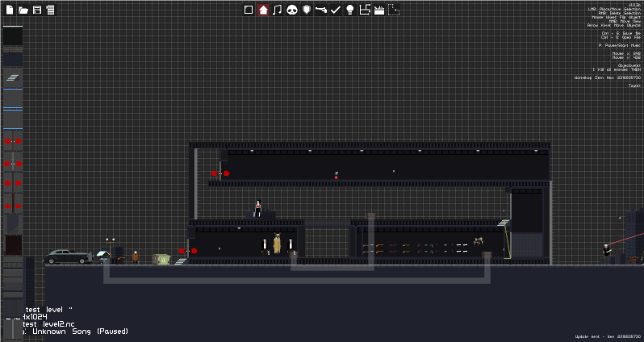Select the clapperboard cutscene tool
The height and width of the screenshot is (342, 644).
click(379, 10)
